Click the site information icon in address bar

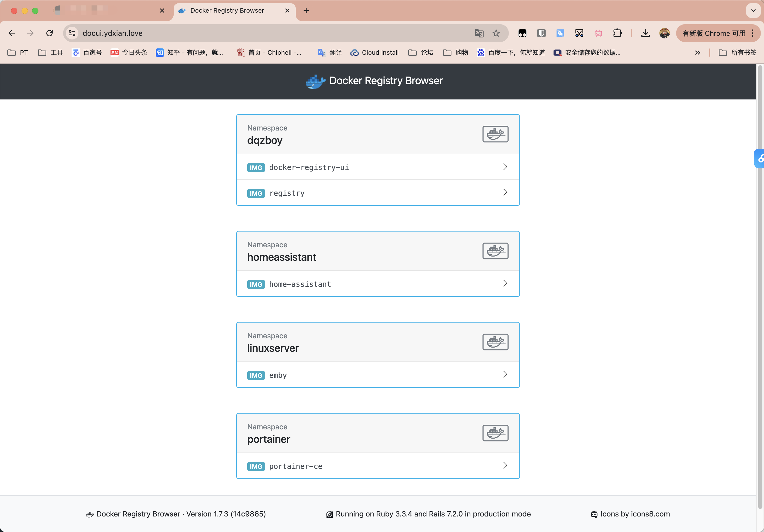[x=72, y=33]
